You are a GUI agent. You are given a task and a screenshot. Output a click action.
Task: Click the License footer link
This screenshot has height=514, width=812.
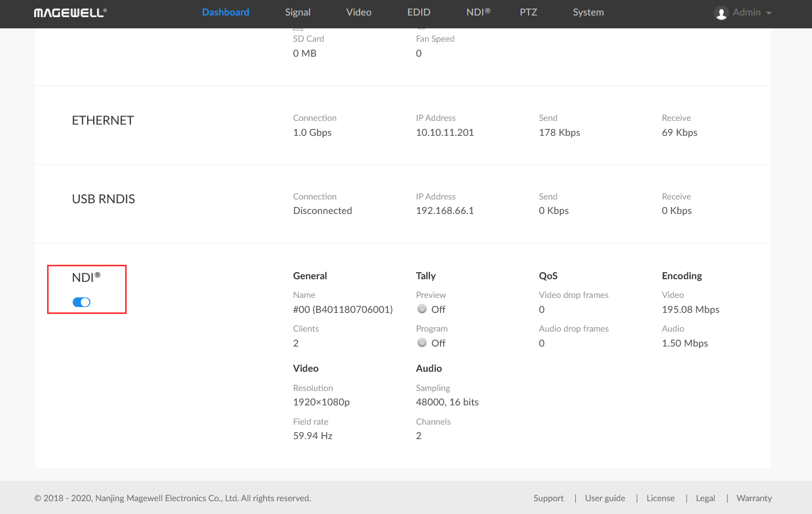pos(660,498)
